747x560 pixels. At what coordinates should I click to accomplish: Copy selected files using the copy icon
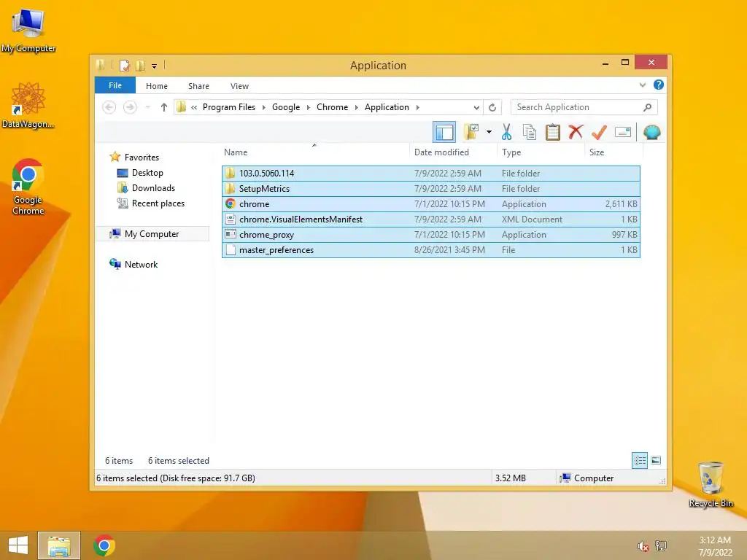coord(530,132)
